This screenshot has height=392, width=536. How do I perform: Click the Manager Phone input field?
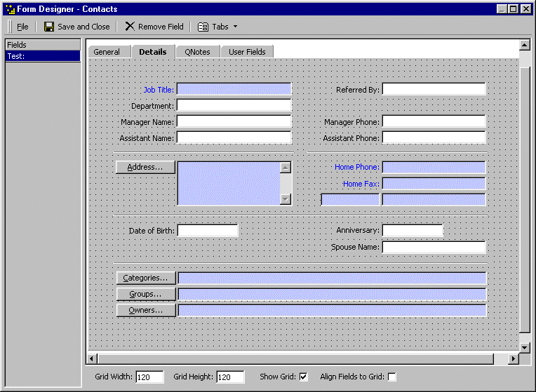coord(434,121)
